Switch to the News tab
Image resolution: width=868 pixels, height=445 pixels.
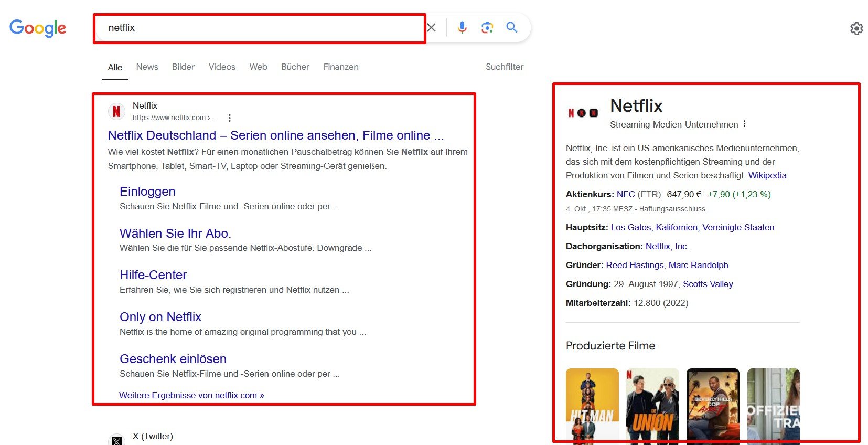[x=147, y=67]
